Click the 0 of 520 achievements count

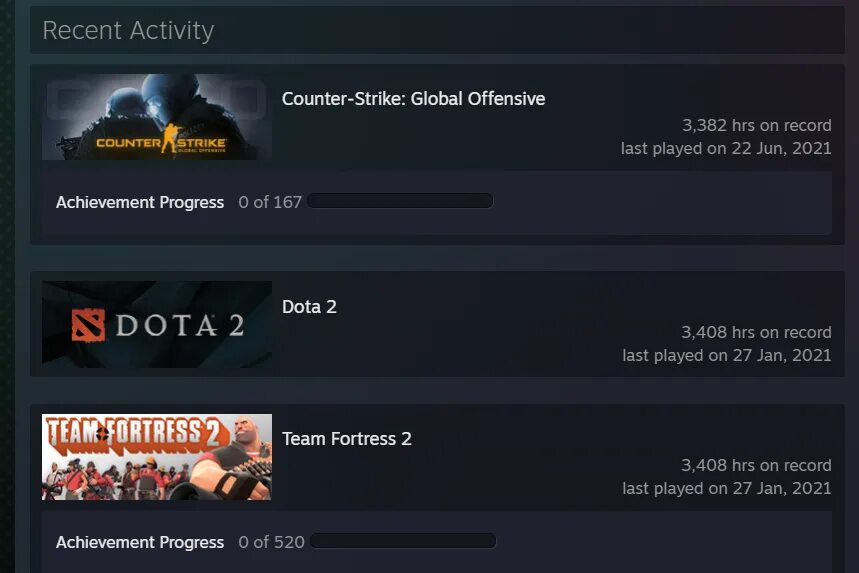[271, 542]
